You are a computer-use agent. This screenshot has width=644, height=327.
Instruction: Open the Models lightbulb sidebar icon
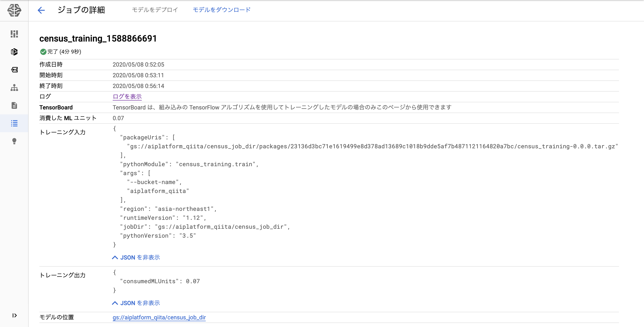pyautogui.click(x=14, y=141)
